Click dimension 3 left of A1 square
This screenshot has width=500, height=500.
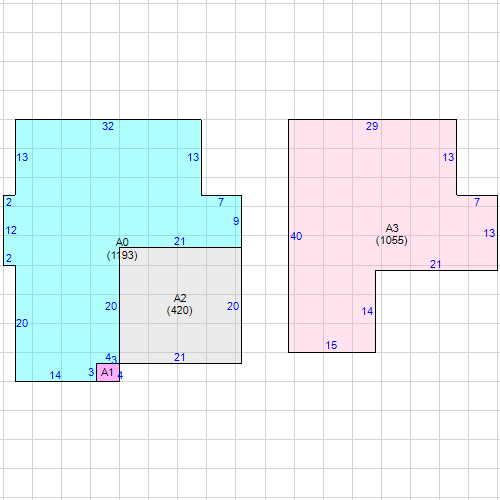click(x=91, y=372)
